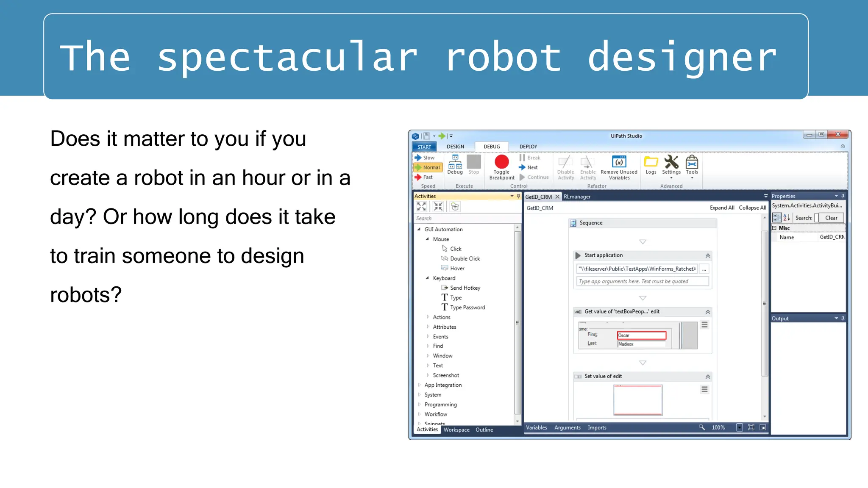Image resolution: width=868 pixels, height=488 pixels.
Task: Click the Remove Unused Variables icon
Action: coord(619,162)
